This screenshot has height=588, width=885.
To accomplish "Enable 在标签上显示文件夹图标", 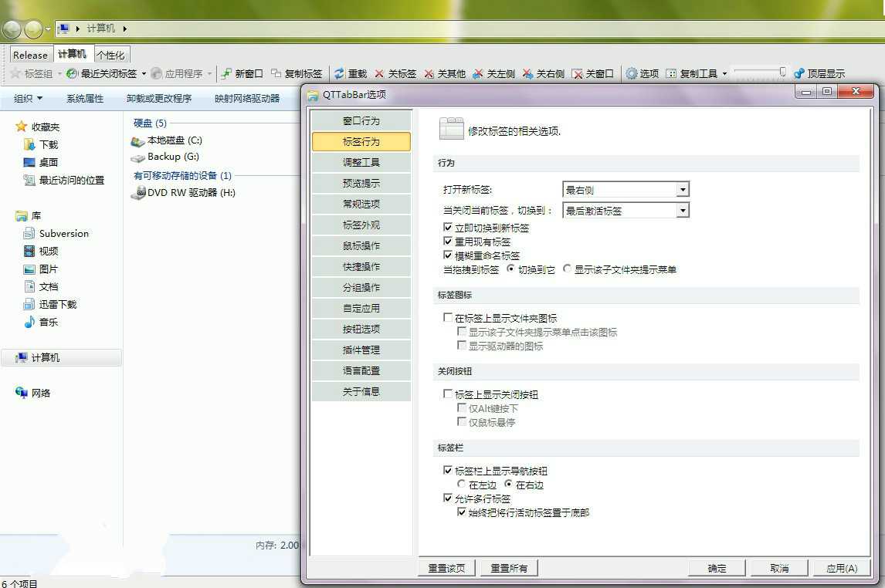I will (446, 318).
